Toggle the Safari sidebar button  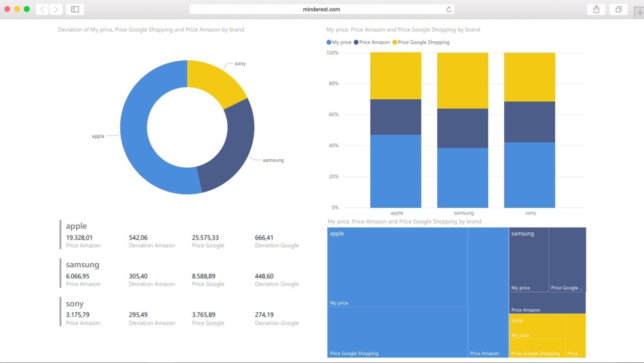(x=75, y=9)
